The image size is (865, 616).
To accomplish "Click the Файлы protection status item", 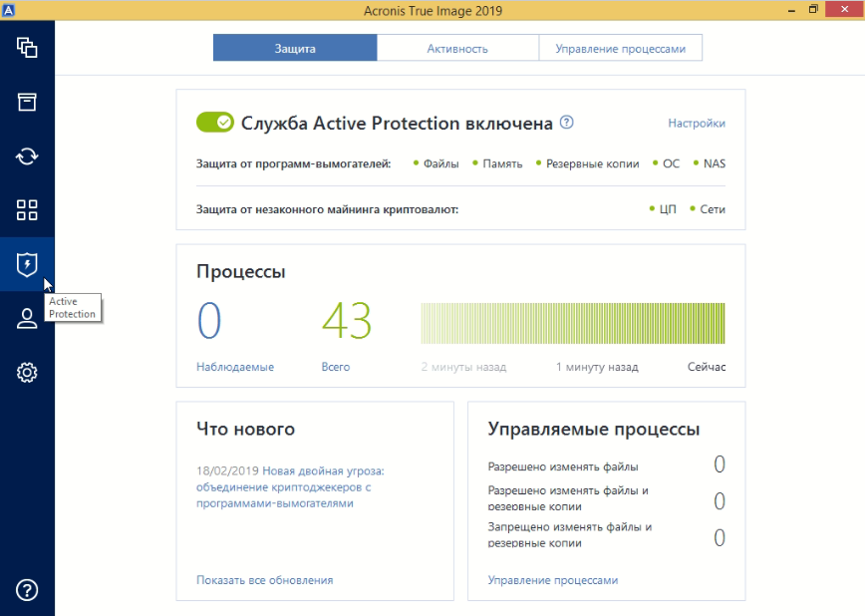I will [435, 163].
